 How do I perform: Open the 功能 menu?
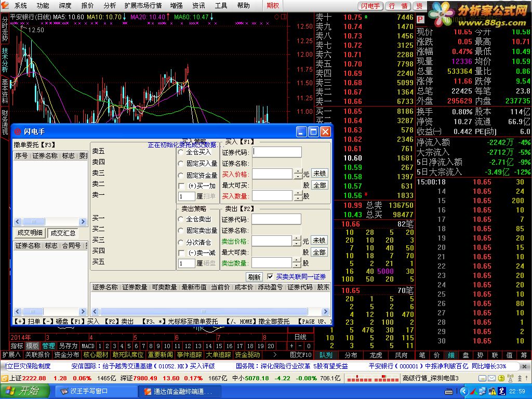click(x=43, y=6)
